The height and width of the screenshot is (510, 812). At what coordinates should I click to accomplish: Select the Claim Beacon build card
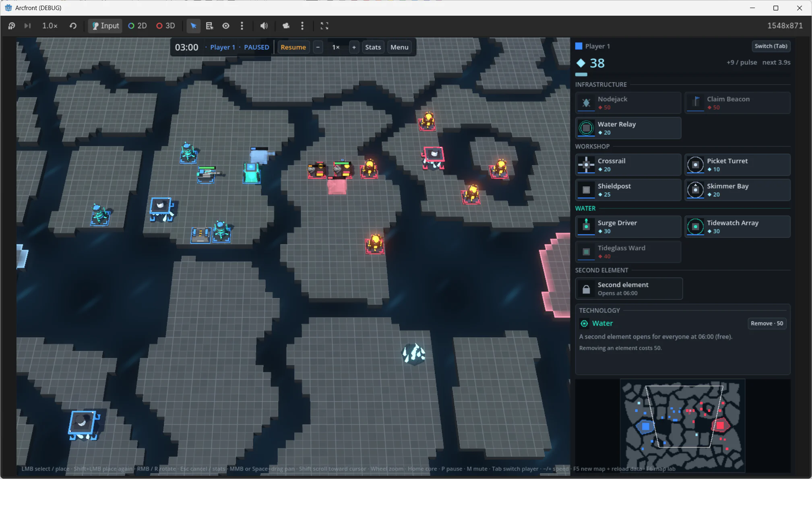(x=738, y=103)
